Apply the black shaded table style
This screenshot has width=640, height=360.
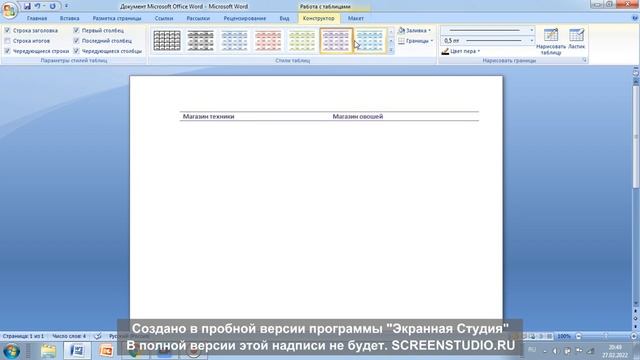click(x=200, y=41)
